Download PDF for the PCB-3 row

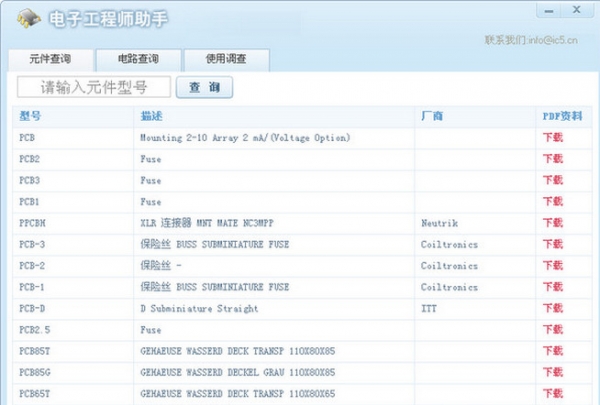coord(553,244)
